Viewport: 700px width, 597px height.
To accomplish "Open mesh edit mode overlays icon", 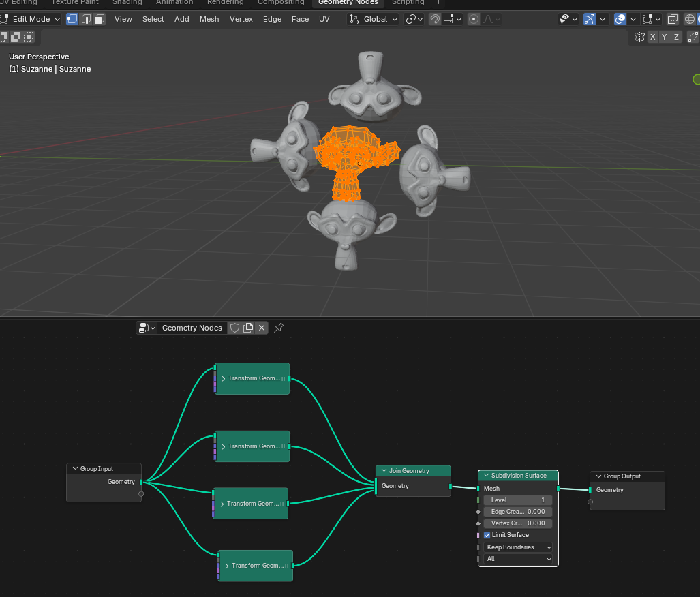I will (x=651, y=19).
